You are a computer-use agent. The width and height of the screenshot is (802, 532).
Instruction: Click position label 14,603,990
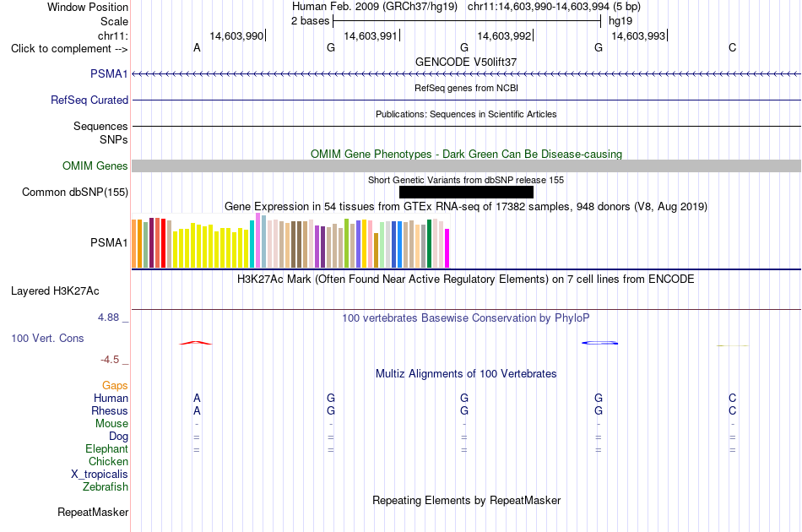pyautogui.click(x=236, y=35)
